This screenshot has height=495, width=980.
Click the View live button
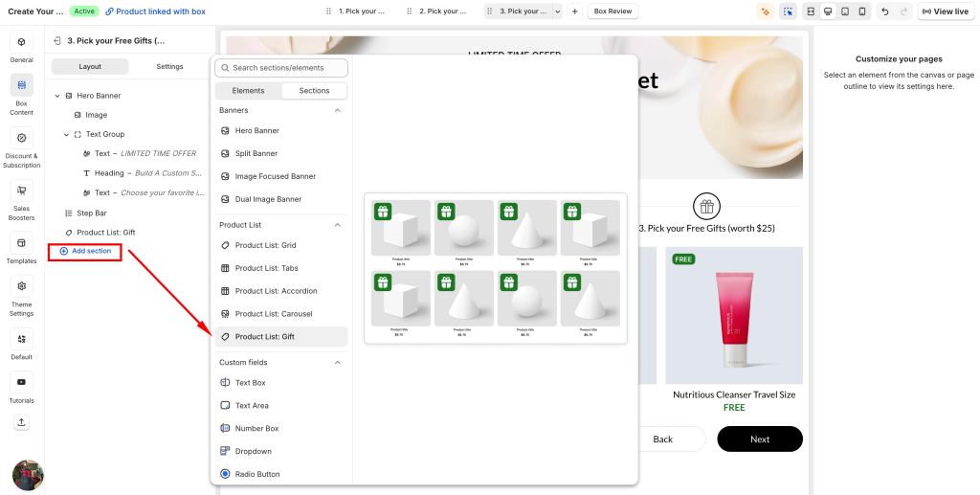coord(946,11)
